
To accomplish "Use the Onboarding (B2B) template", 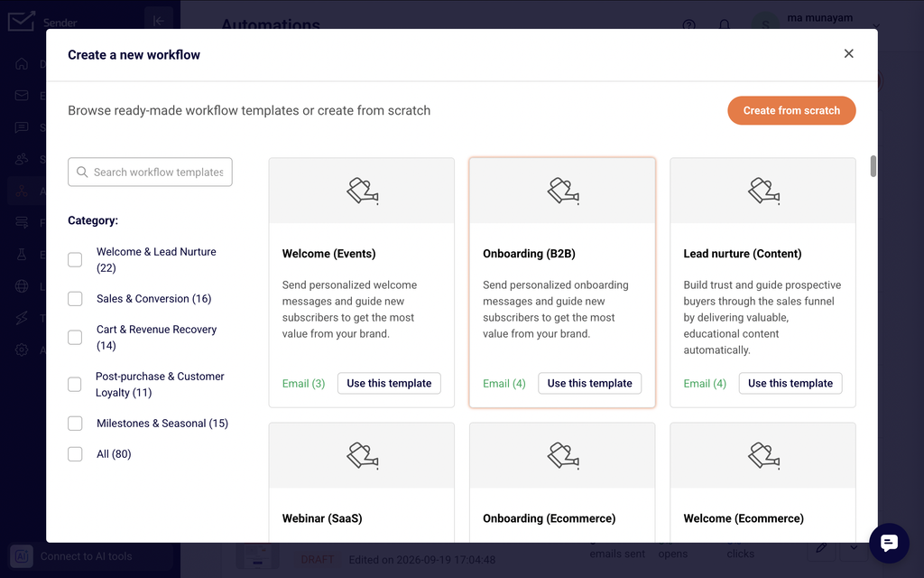I will (x=590, y=383).
